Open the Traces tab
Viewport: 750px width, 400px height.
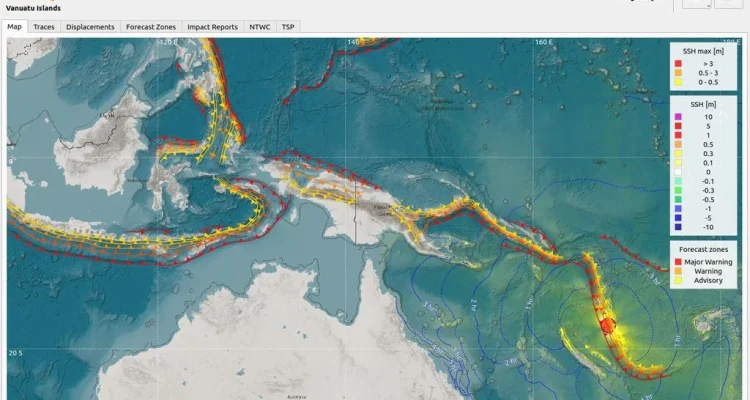44,27
